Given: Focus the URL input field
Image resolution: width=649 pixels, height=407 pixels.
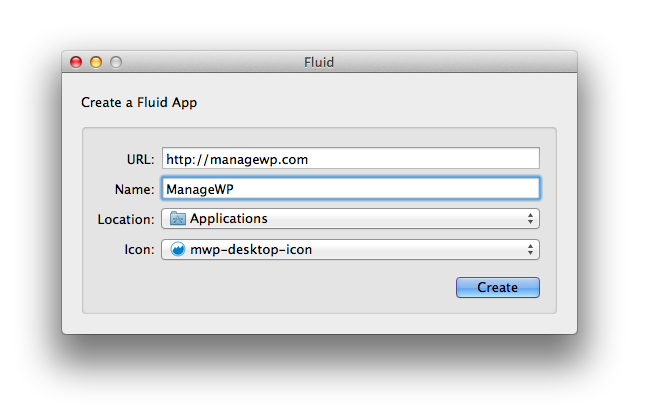Looking at the screenshot, I should [351, 158].
